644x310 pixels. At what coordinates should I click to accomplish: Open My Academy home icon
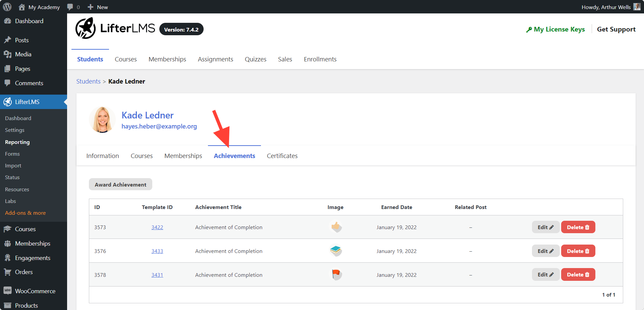tap(22, 7)
